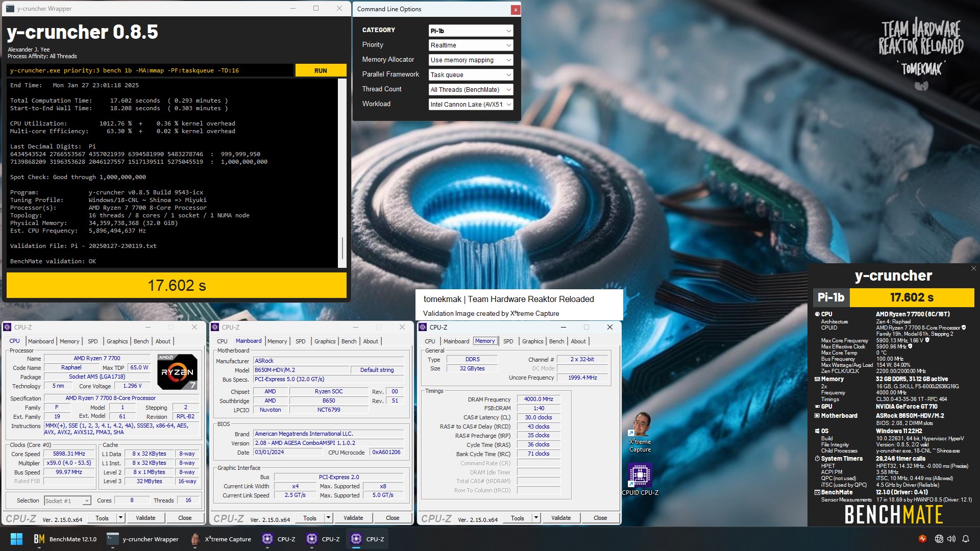Open the Mainboard tab in the first CPU-Z window
Viewport: 980px width, 551px height.
coord(41,341)
